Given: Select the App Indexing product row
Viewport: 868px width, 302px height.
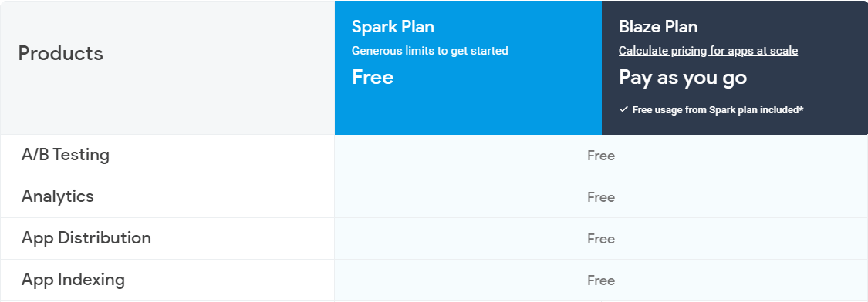Looking at the screenshot, I should 434,280.
